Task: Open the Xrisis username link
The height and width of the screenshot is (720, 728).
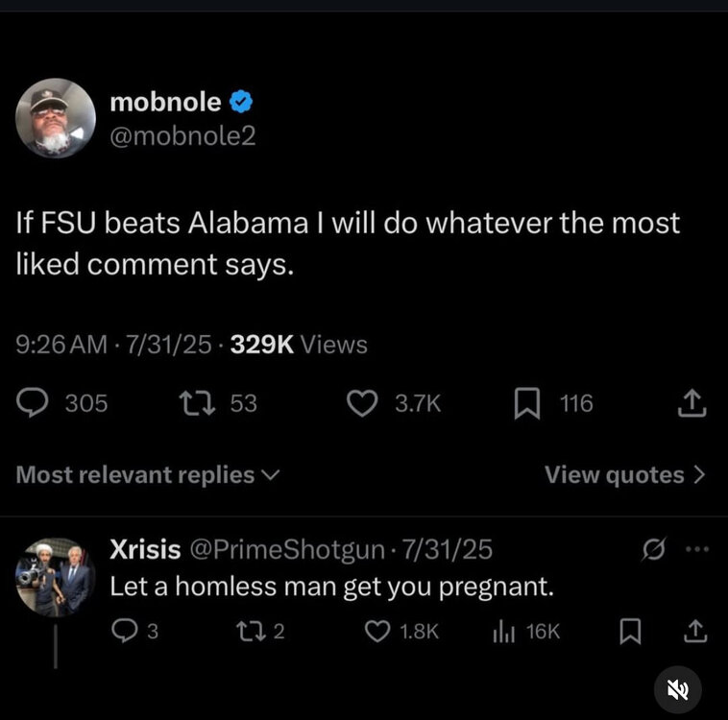Action: tap(145, 549)
